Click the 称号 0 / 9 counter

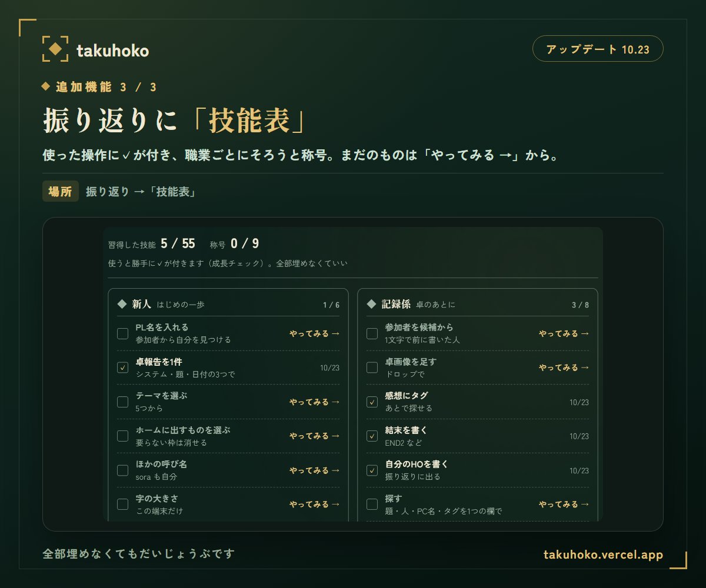(x=234, y=244)
